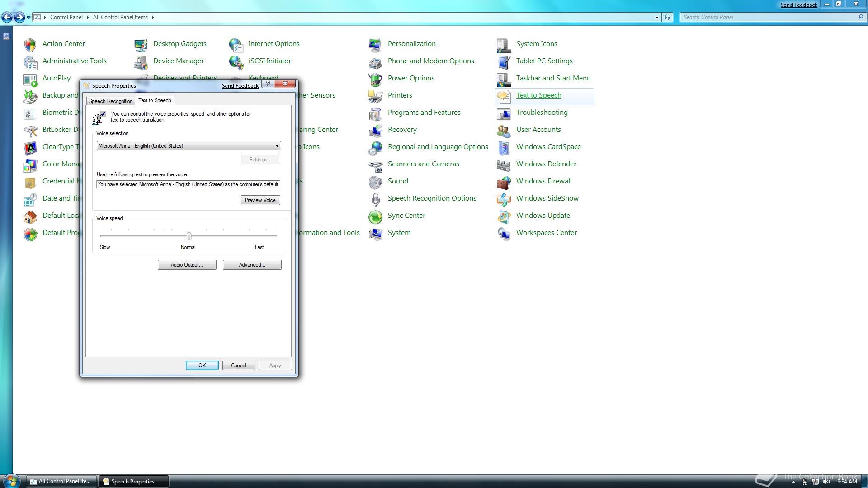Click the Windows CardSpace icon
The image size is (868, 488).
coord(504,148)
